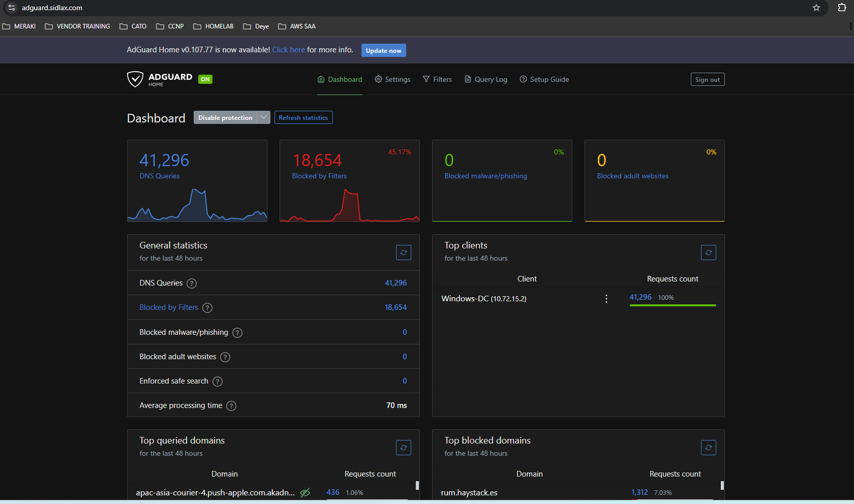
Task: Open the HOMELAB bookmarks folder
Action: coord(213,26)
